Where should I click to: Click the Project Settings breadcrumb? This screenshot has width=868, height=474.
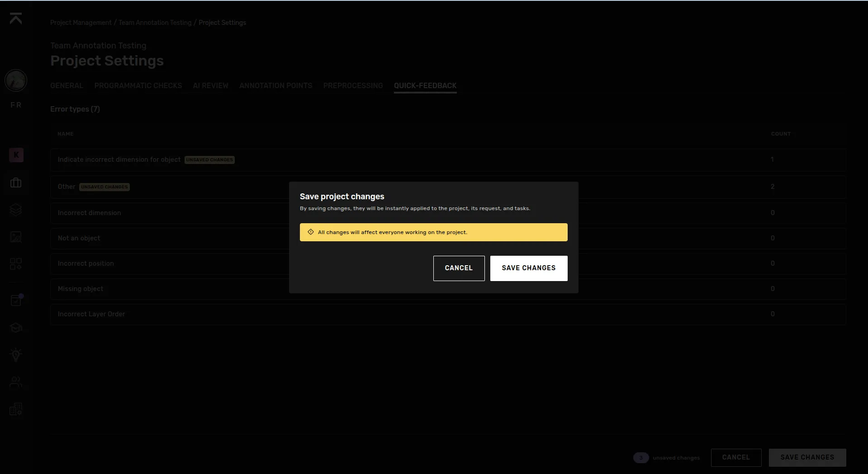[x=223, y=23]
